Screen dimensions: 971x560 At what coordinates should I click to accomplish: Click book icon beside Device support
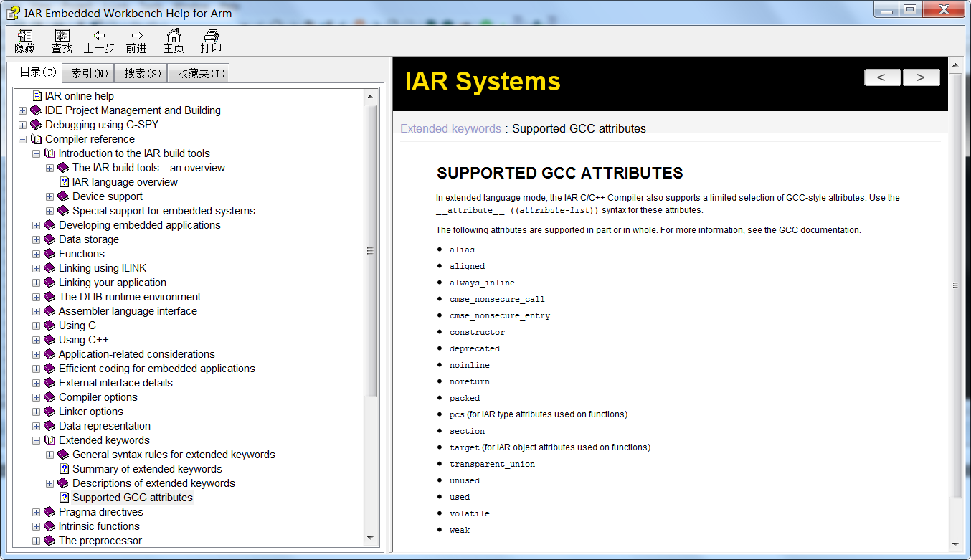click(63, 196)
